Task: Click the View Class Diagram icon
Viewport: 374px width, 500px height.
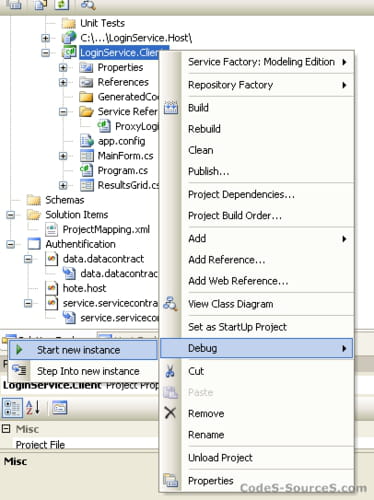Action: (170, 304)
